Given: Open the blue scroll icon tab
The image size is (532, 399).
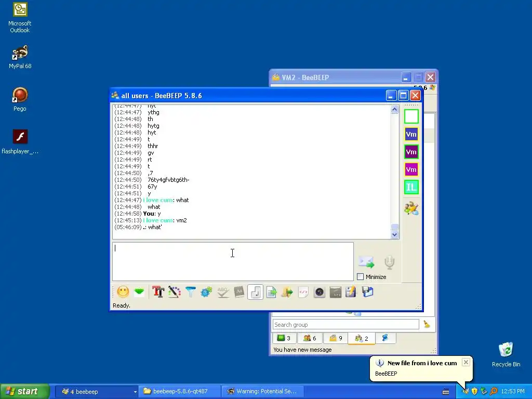Looking at the screenshot, I should click(x=385, y=338).
